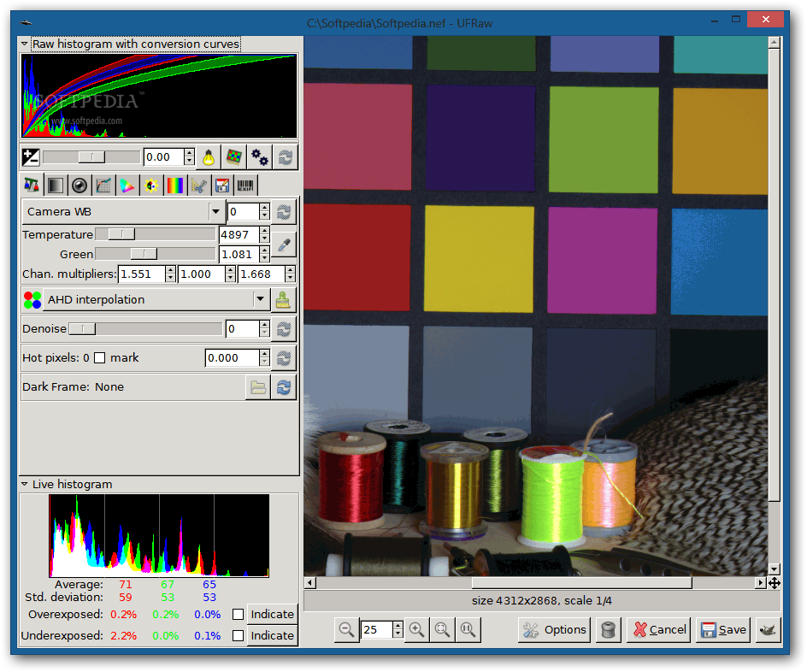Click the hot pixel sensitivity field 0.000
807x672 pixels.
(x=233, y=358)
